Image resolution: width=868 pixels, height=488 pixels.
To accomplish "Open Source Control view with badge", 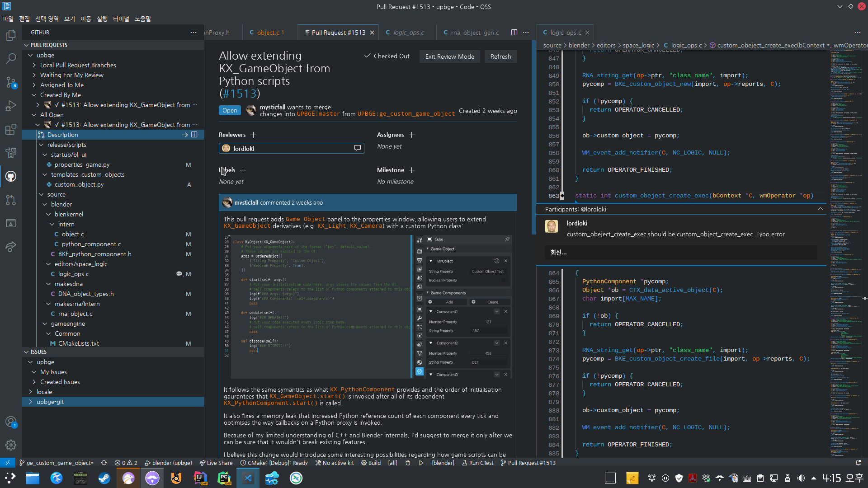I will (x=11, y=82).
